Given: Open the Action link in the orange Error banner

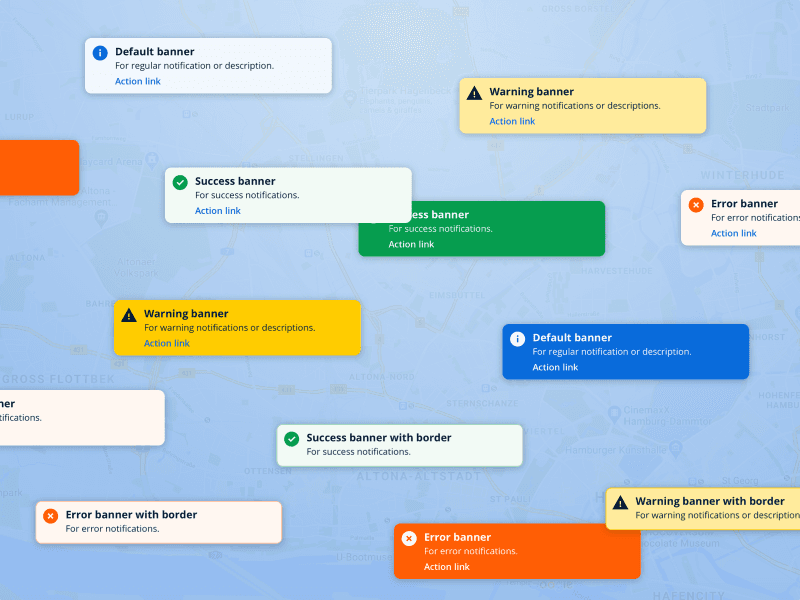Looking at the screenshot, I should pyautogui.click(x=447, y=567).
